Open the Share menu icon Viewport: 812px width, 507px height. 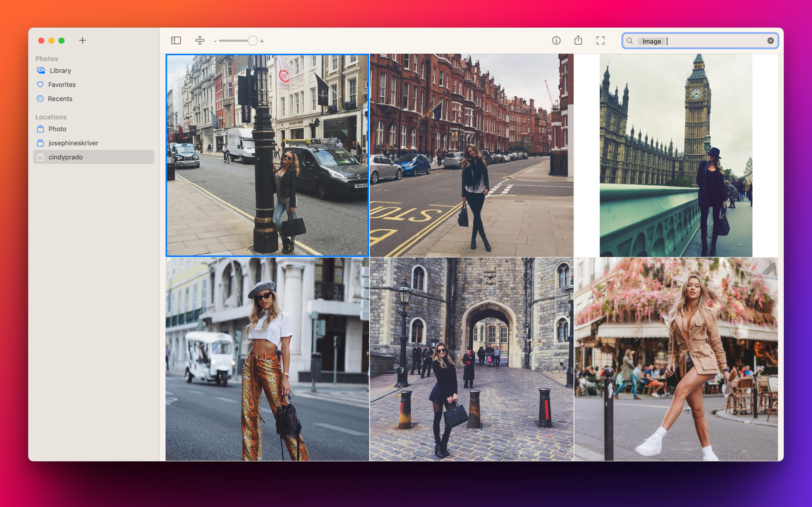(x=578, y=40)
